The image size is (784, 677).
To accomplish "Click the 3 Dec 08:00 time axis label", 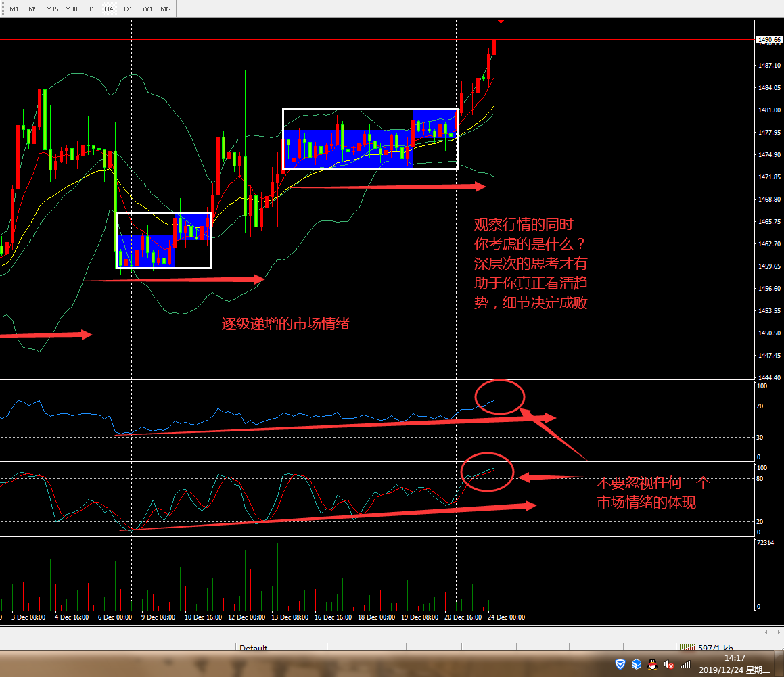I will click(28, 617).
